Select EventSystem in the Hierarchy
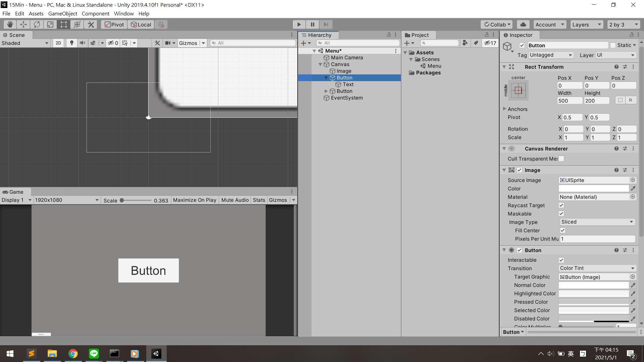This screenshot has width=644, height=362. pos(346,98)
